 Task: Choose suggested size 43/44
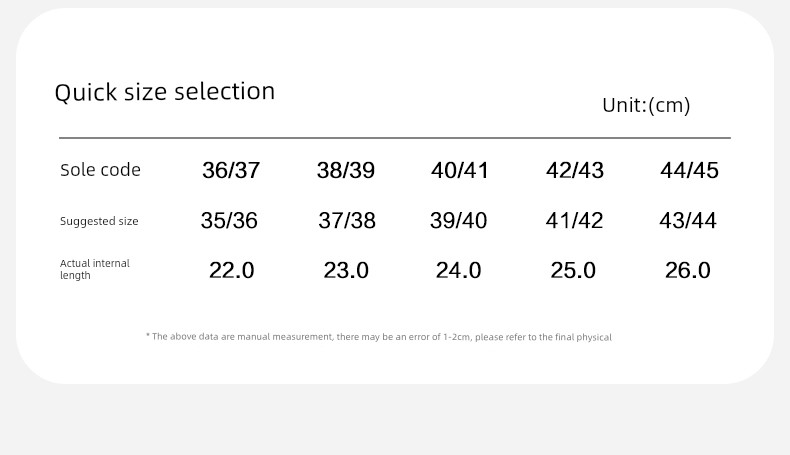coord(688,221)
